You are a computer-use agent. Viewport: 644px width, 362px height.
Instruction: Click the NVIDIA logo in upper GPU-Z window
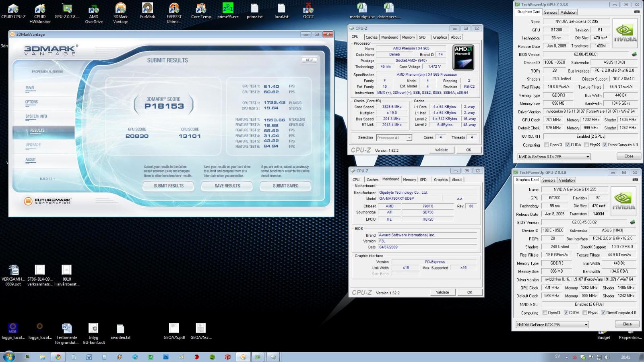[x=625, y=34]
